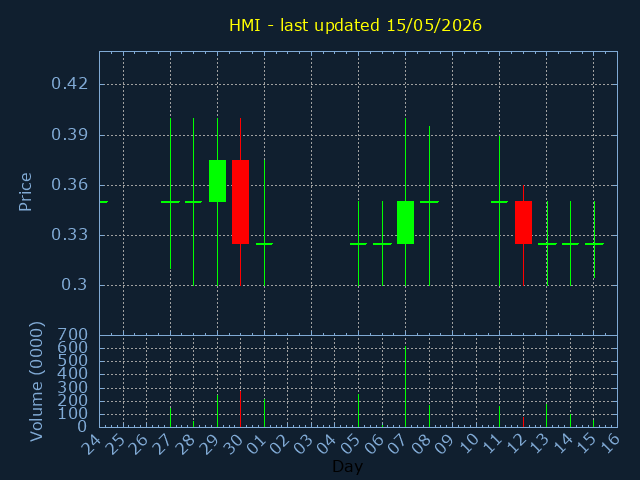640x480 pixels.
Task: Click the doji cross mark on day 08
Action: (x=429, y=202)
